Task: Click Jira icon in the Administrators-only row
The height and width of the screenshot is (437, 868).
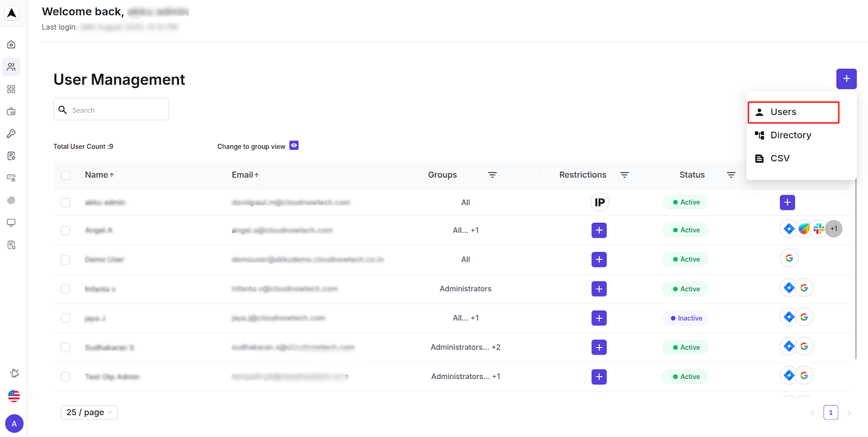Action: (x=789, y=288)
